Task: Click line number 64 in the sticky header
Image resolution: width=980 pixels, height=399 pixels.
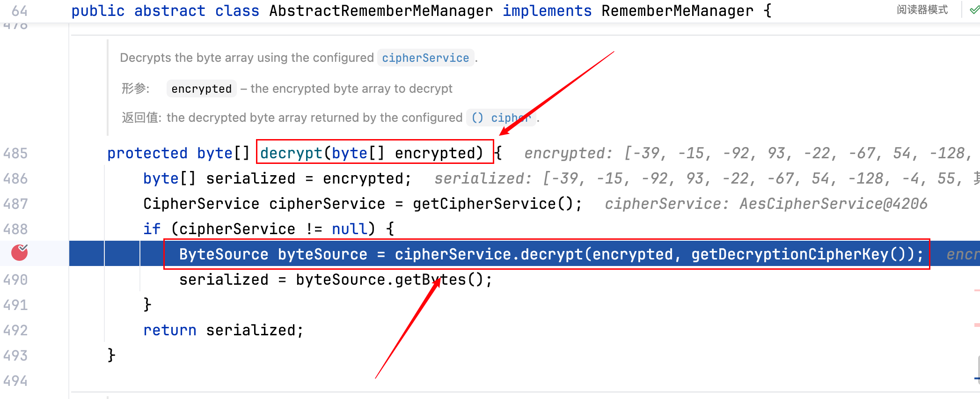Action: pyautogui.click(x=19, y=11)
